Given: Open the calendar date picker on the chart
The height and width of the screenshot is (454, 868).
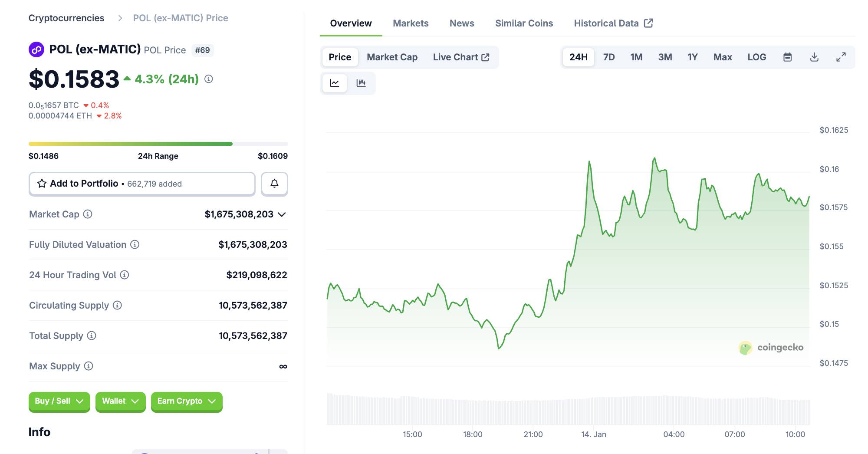Looking at the screenshot, I should (788, 57).
